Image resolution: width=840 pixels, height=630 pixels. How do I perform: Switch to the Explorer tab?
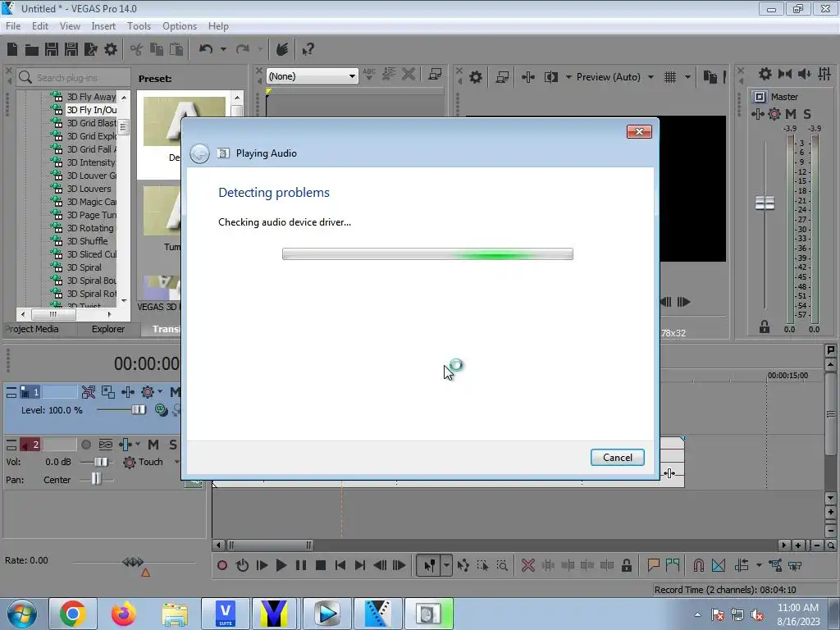coord(107,329)
